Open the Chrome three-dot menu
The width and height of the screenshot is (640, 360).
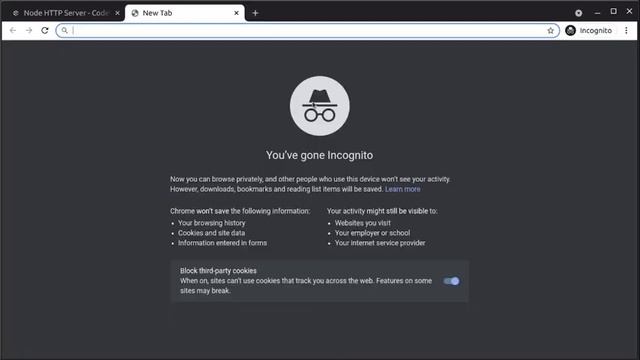[x=626, y=30]
